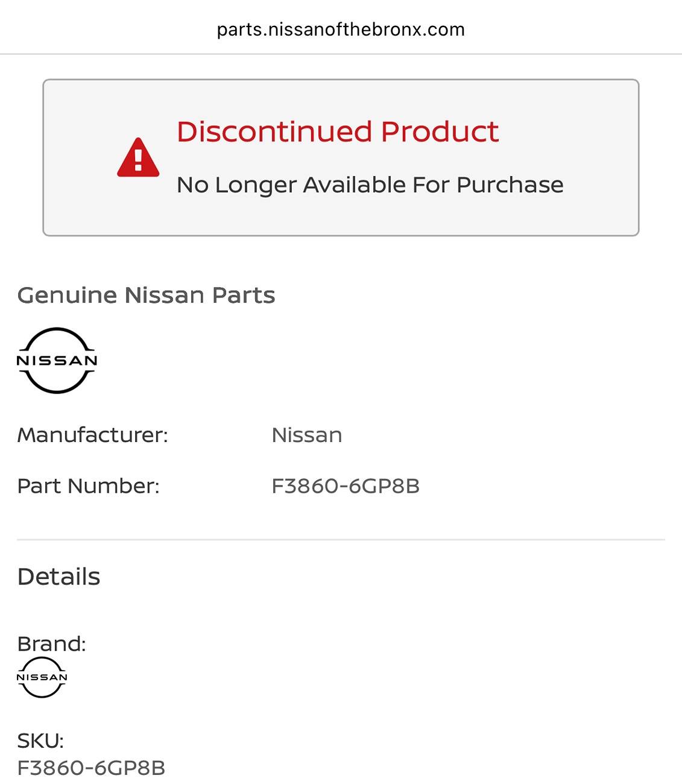Click the word Parts in Genuine Nissan Parts
The height and width of the screenshot is (784, 682).
tap(244, 295)
